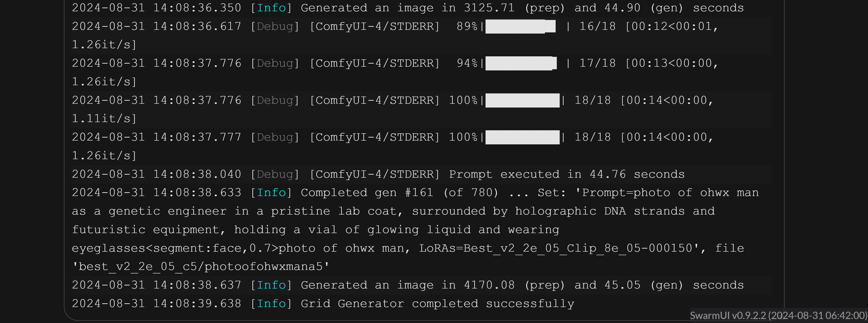Click the 'Generated an image in 4170.08' text

click(407, 285)
